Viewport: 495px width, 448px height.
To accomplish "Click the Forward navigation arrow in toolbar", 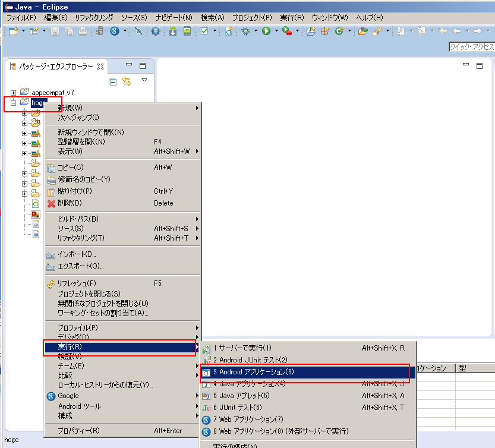I will tap(478, 31).
